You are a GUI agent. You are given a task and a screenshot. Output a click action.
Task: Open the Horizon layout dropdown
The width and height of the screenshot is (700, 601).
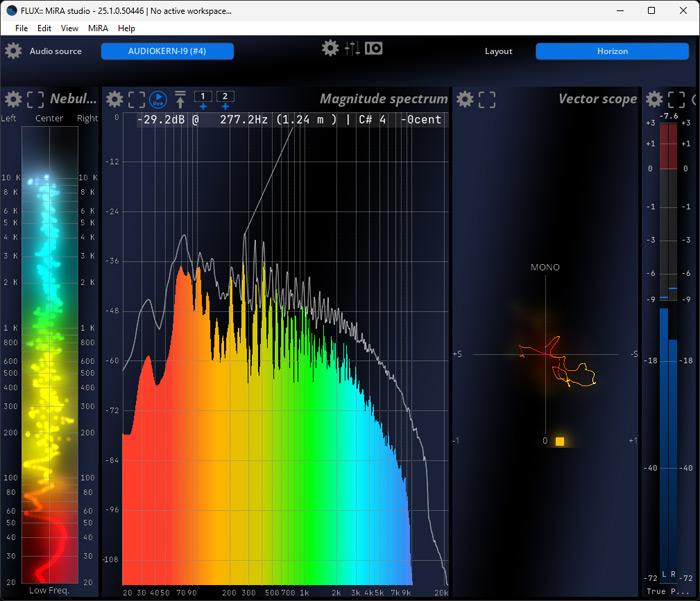[x=612, y=51]
